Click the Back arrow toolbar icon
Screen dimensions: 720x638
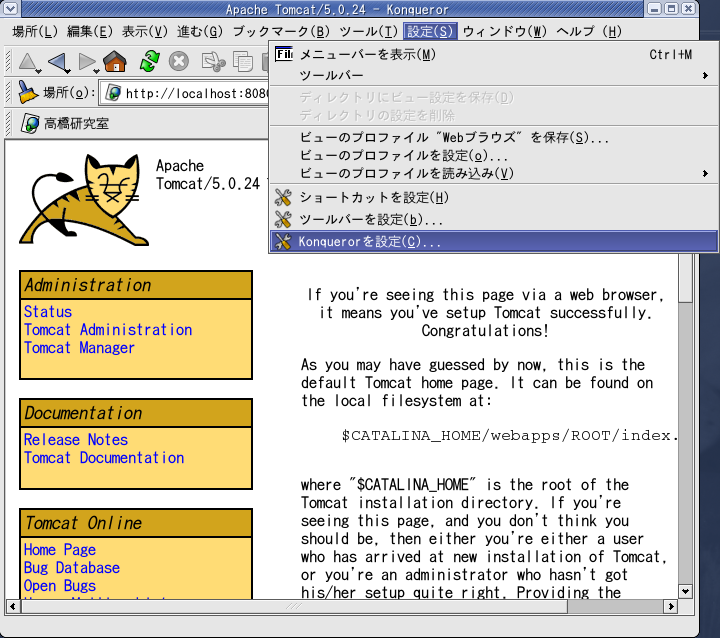pos(57,62)
